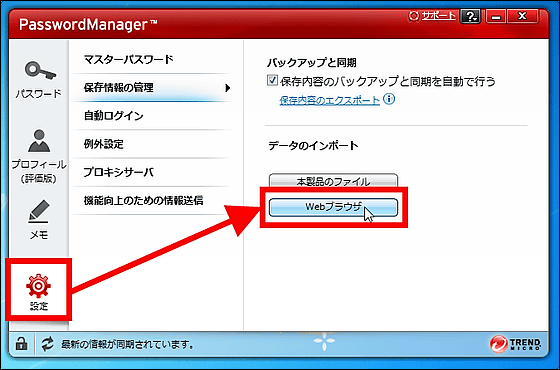Minimize the PasswordManager window
The height and width of the screenshot is (370, 560).
[495, 16]
